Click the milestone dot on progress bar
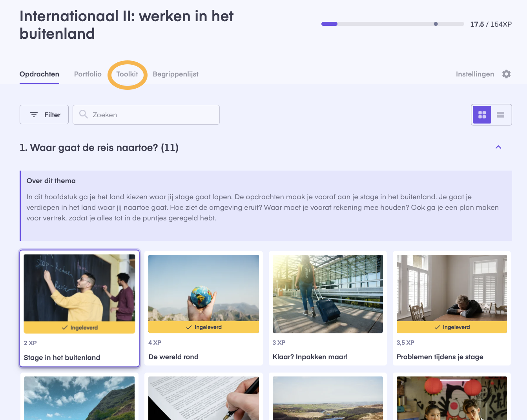 (436, 24)
